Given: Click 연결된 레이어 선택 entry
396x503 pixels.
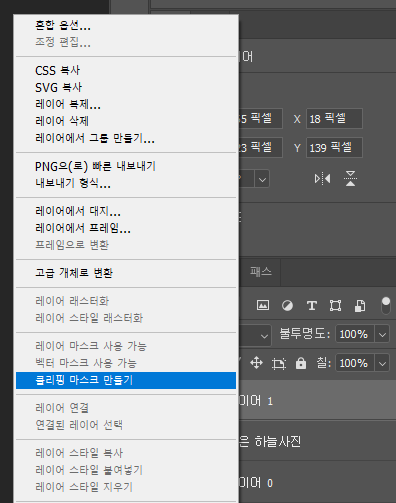Looking at the screenshot, I should tap(126, 425).
